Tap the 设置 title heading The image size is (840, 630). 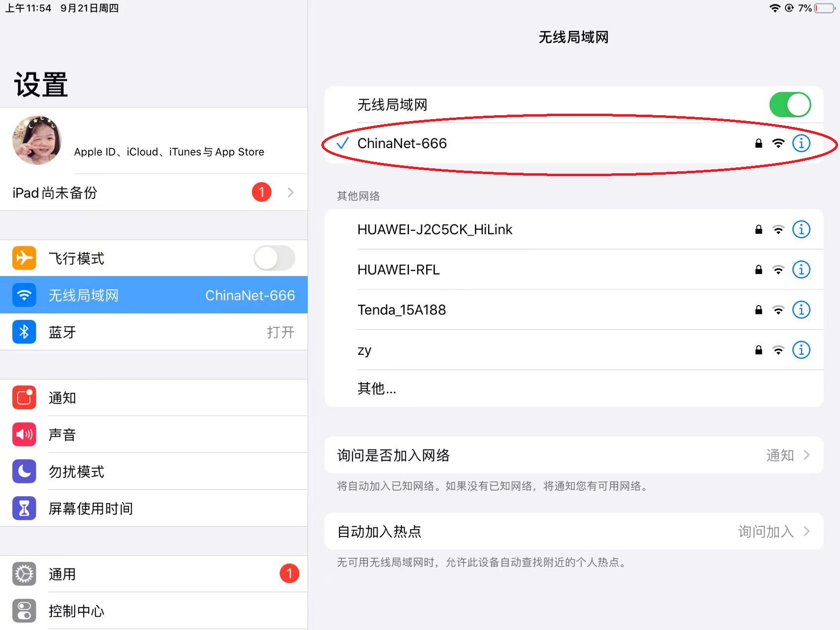point(41,84)
